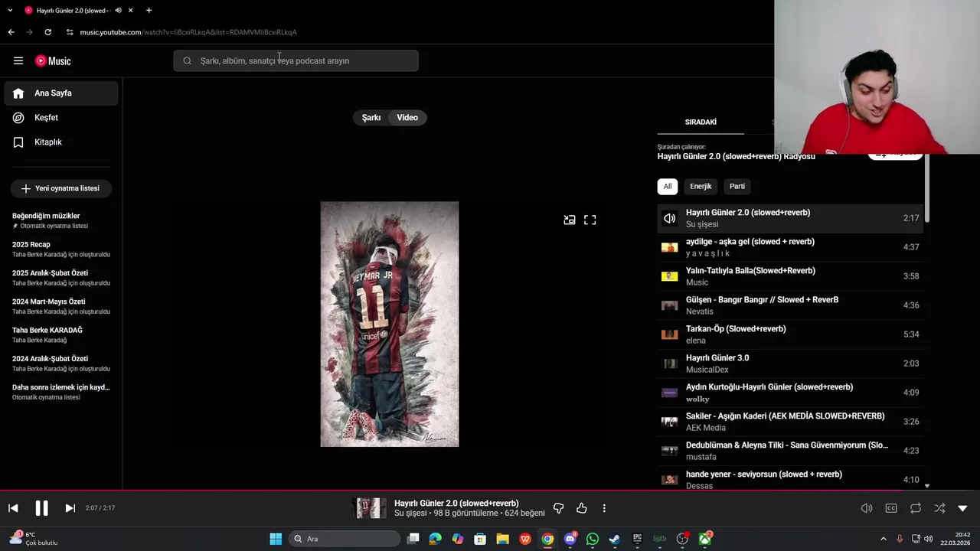
Task: Open 2024 Mart-Mayıs Özeti playlist
Action: (x=61, y=306)
